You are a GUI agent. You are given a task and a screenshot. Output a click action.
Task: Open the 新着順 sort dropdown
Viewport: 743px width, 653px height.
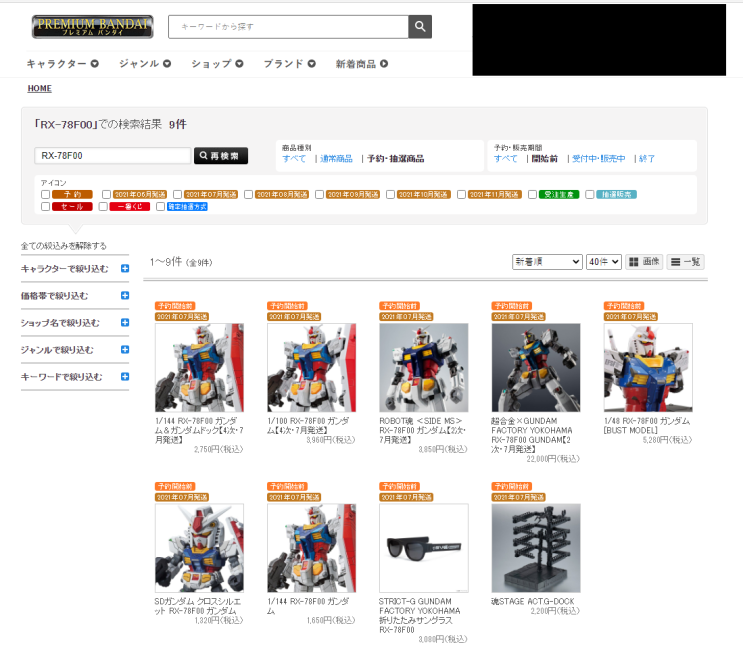[547, 262]
